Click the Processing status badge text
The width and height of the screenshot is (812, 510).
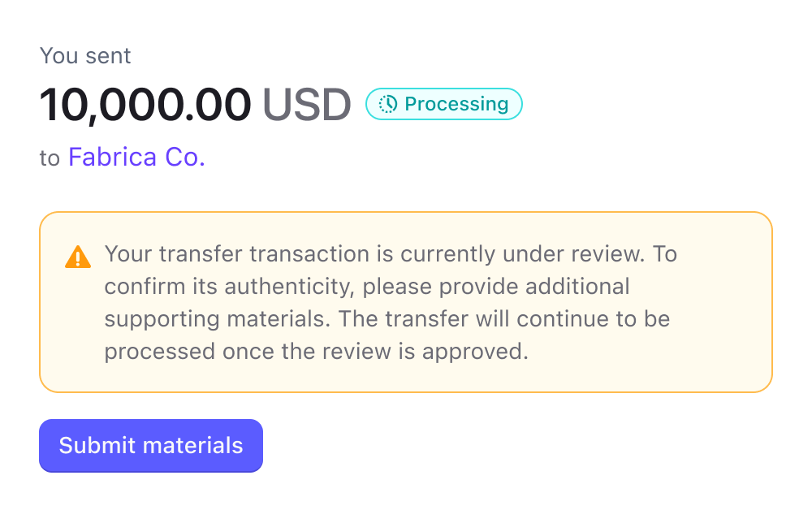click(456, 104)
